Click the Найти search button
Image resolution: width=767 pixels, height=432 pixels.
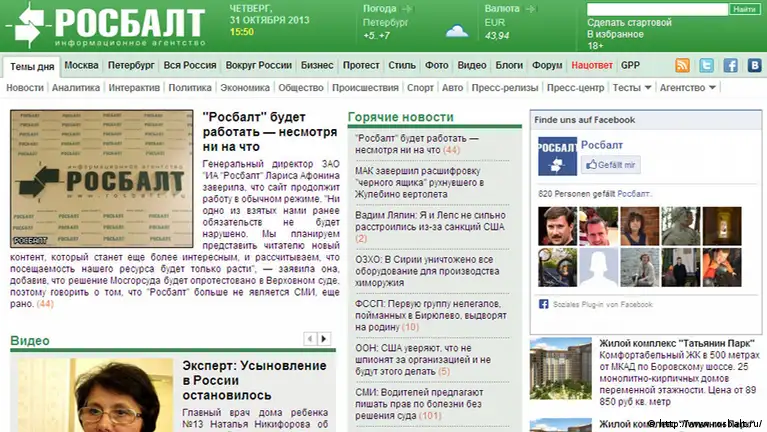744,9
